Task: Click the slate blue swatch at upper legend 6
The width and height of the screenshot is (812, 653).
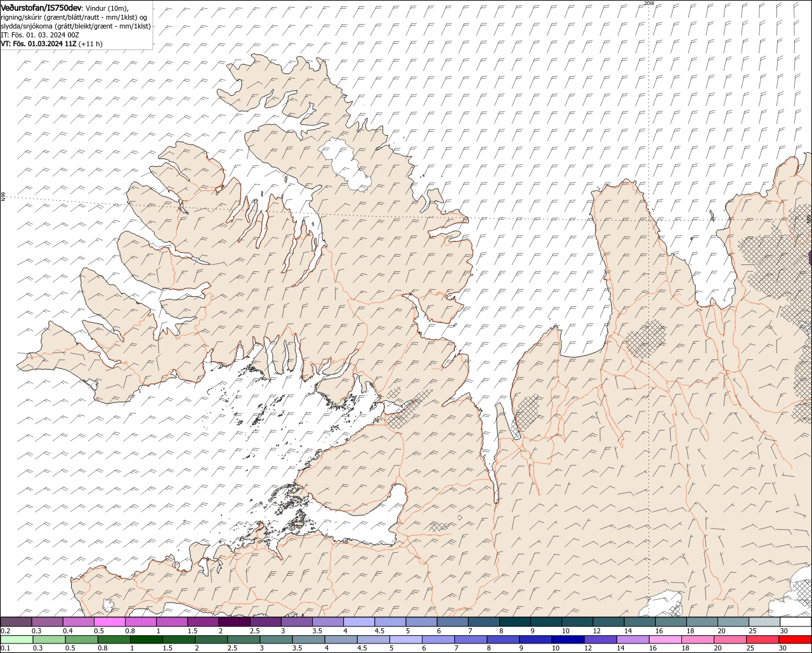Action: coord(452,622)
